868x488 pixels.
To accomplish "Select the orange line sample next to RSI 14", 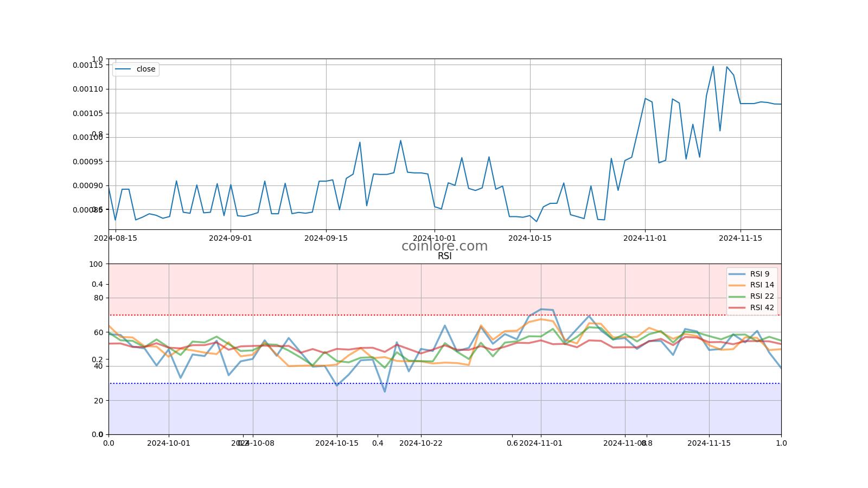I will coord(737,285).
